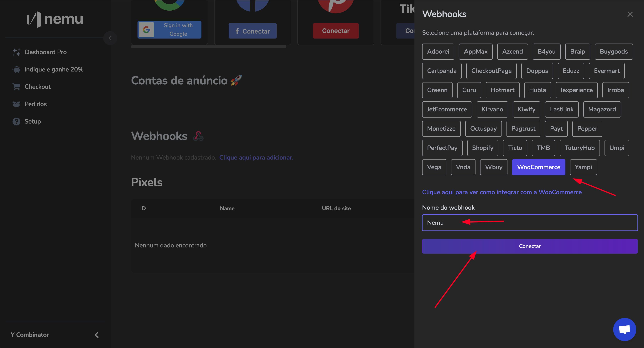Click the Checkout cart icon

tap(17, 87)
